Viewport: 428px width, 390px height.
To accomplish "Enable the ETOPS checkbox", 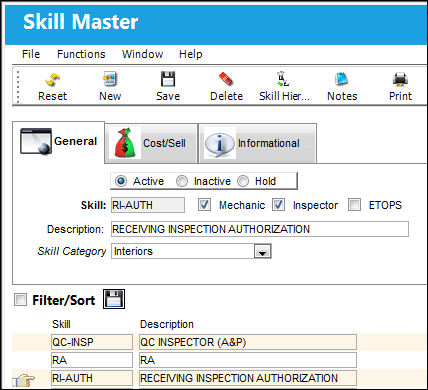I will pyautogui.click(x=354, y=205).
